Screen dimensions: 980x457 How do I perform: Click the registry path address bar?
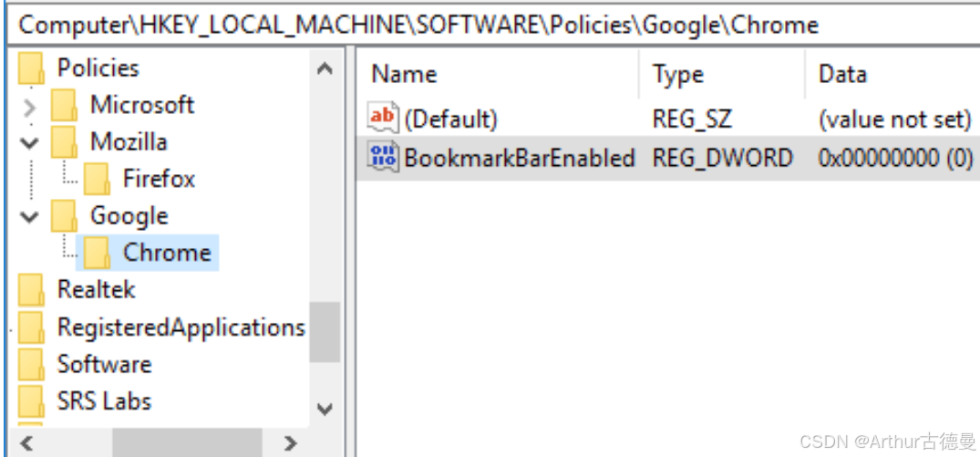click(492, 25)
